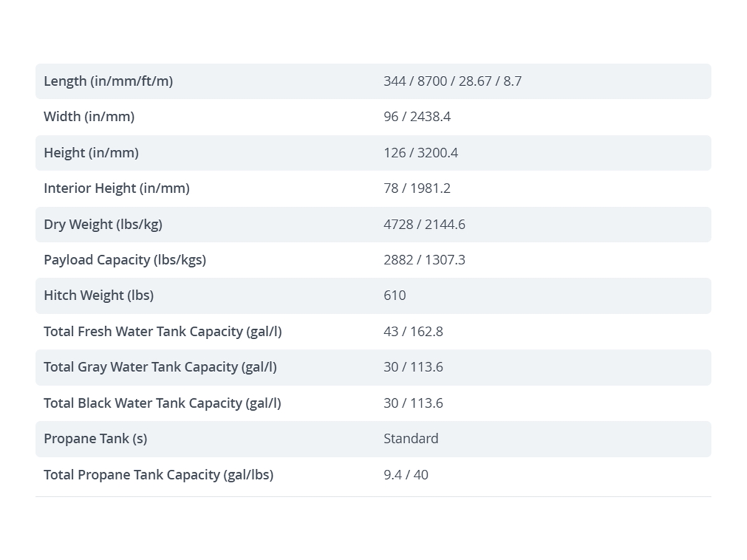Click the Interior Height (in/mm) label
This screenshot has width=747, height=560.
click(116, 188)
